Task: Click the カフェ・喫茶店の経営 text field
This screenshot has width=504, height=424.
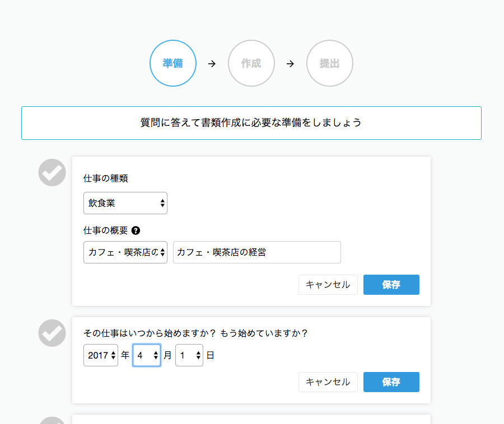Action: pos(257,252)
